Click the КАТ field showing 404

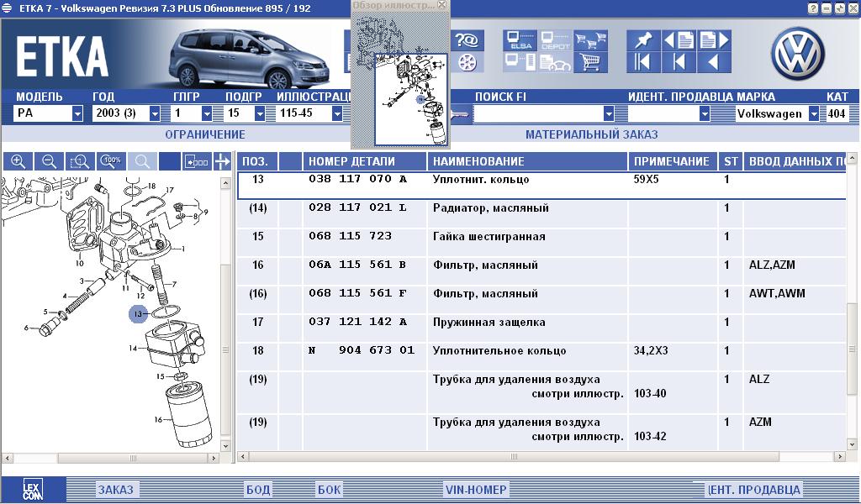[837, 113]
